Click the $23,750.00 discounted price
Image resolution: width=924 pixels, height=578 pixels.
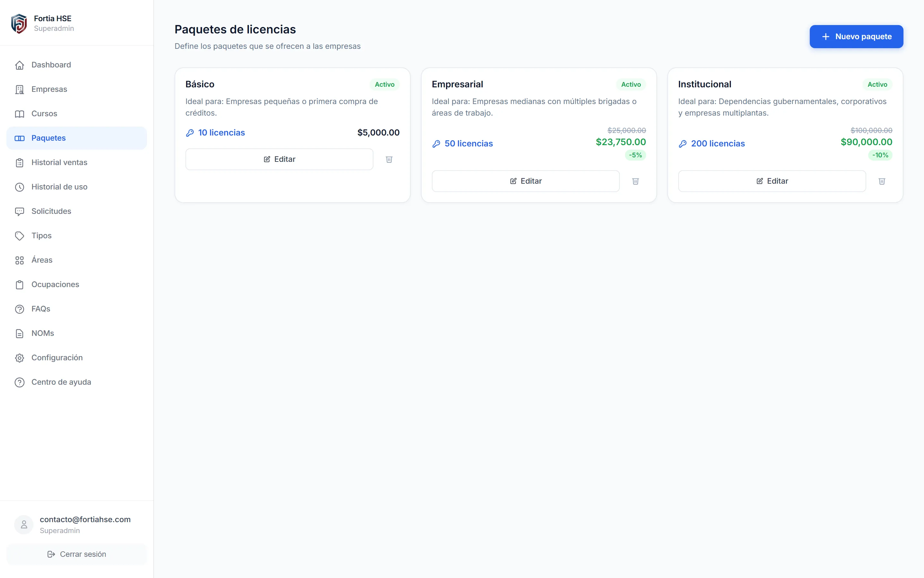click(x=621, y=142)
